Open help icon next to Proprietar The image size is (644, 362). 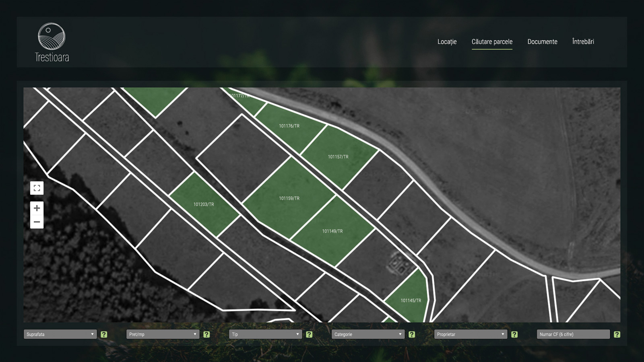pos(514,334)
